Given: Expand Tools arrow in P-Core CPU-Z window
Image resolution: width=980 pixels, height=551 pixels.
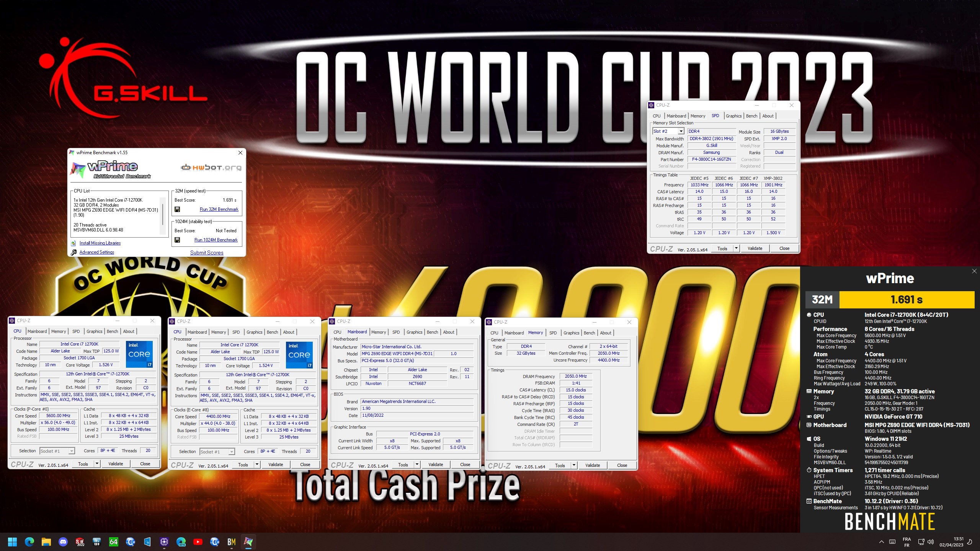Looking at the screenshot, I should point(97,464).
